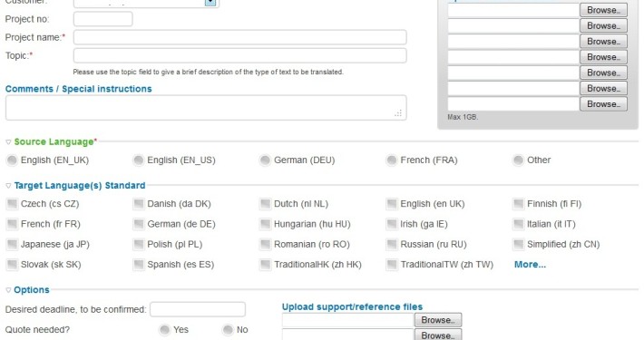Select Other source language option

pos(518,160)
